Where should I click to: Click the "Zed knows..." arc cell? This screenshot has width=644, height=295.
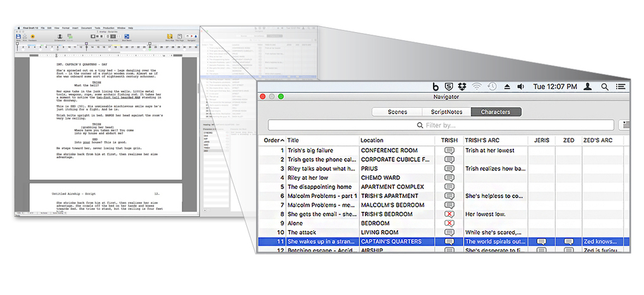click(600, 241)
